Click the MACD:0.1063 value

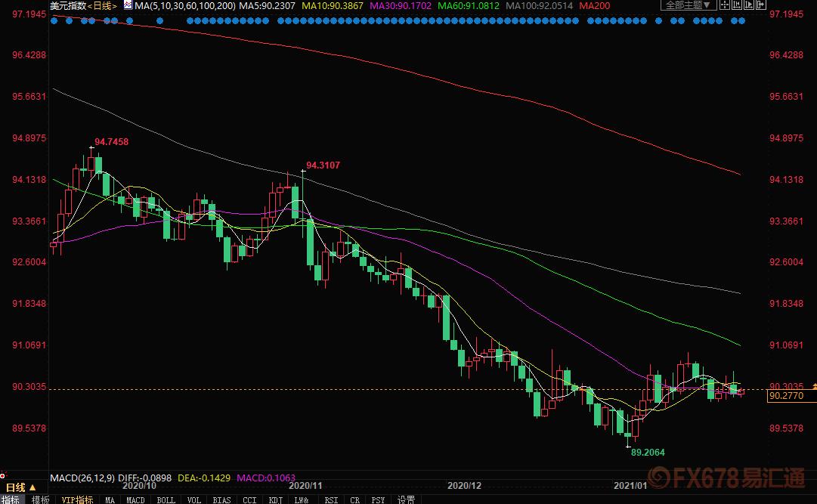pyautogui.click(x=266, y=478)
